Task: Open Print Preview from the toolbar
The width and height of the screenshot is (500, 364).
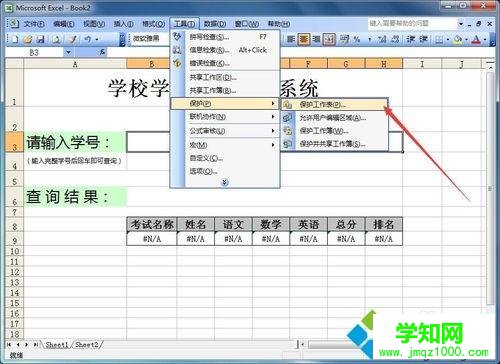Action: tap(56, 39)
